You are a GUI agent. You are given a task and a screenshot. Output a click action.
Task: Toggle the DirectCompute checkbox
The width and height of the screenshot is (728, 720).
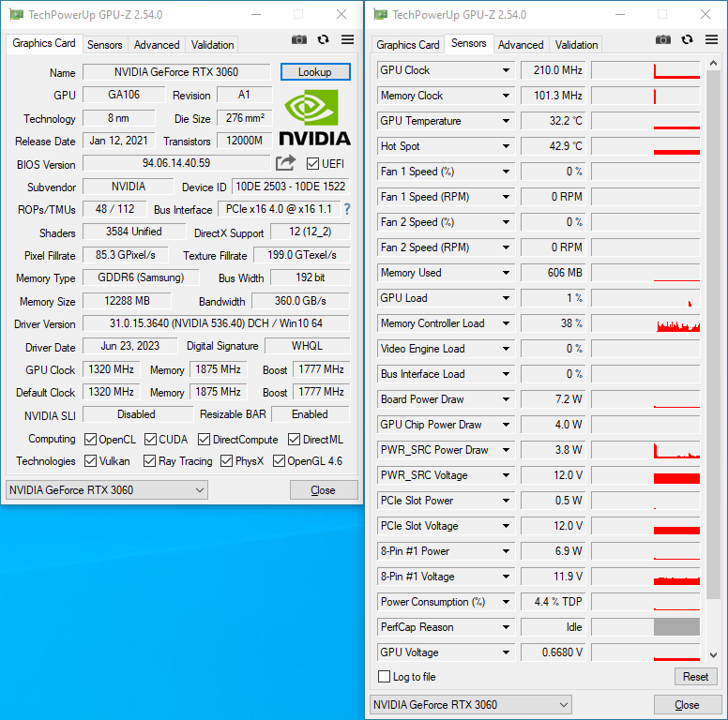pos(204,440)
